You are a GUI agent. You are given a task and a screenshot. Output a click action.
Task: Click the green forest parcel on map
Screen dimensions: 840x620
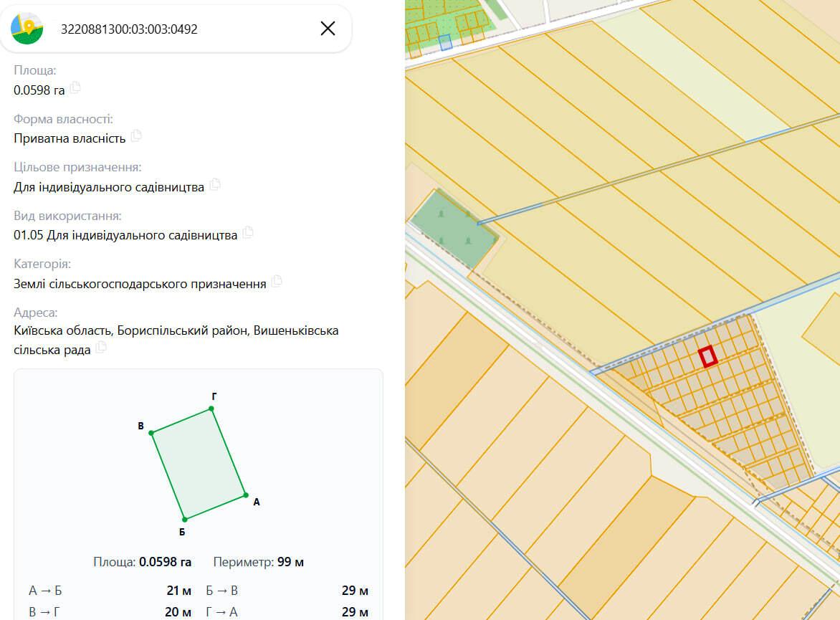point(454,229)
